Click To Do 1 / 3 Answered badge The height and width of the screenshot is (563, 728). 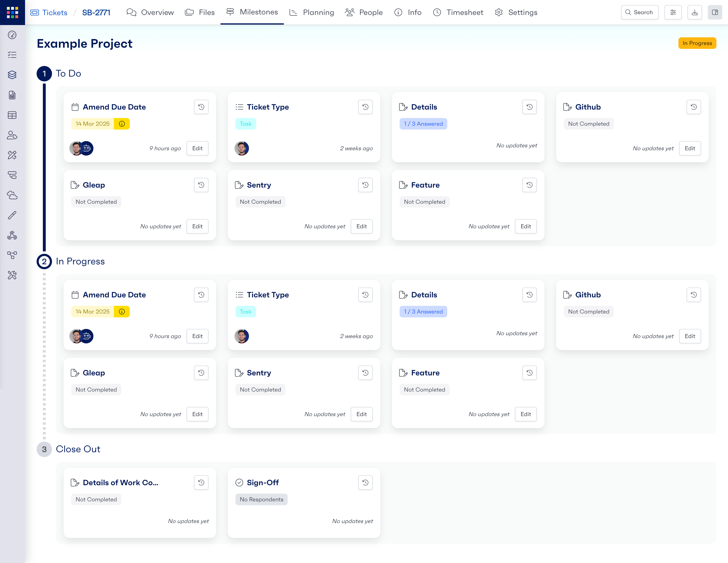(x=423, y=124)
